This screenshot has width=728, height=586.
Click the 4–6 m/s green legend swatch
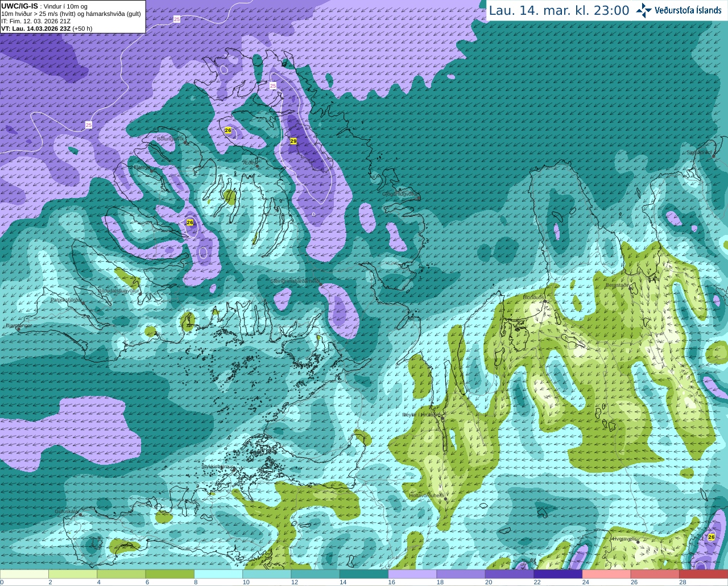(x=121, y=574)
